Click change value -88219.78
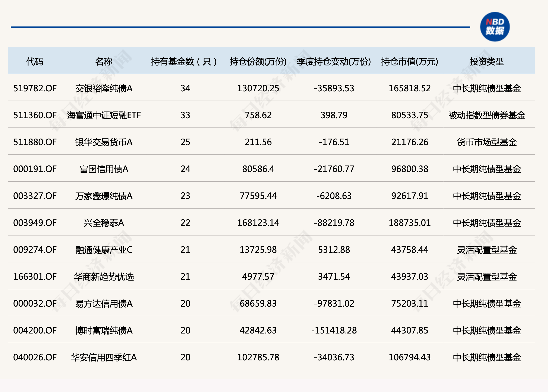This screenshot has height=392, width=548. click(334, 223)
